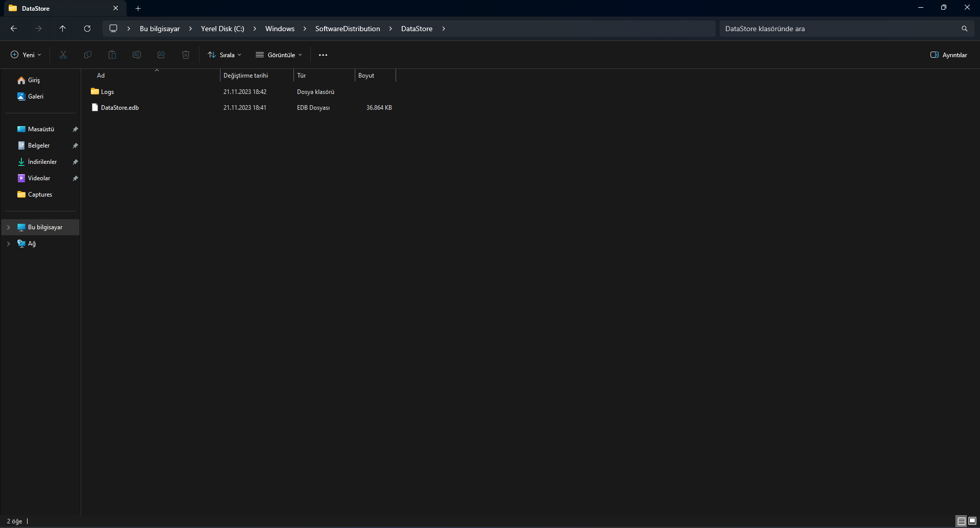
Task: Refresh the DataStore folder view
Action: click(x=87, y=29)
